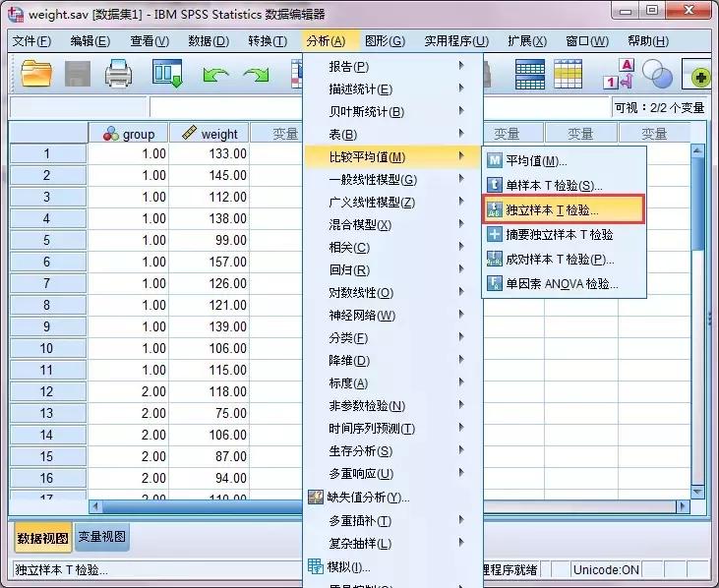The width and height of the screenshot is (719, 588).
Task: Expand the 描述统计(E) submenu arrow
Action: coord(461,88)
